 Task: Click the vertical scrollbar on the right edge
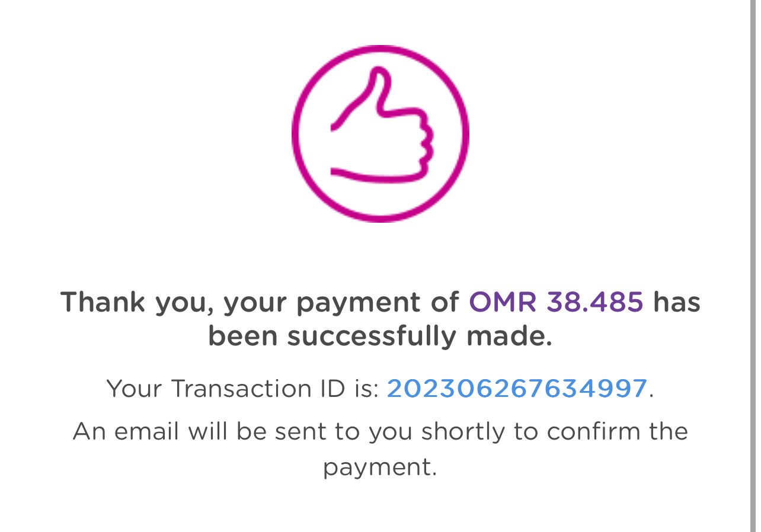pos(754,266)
